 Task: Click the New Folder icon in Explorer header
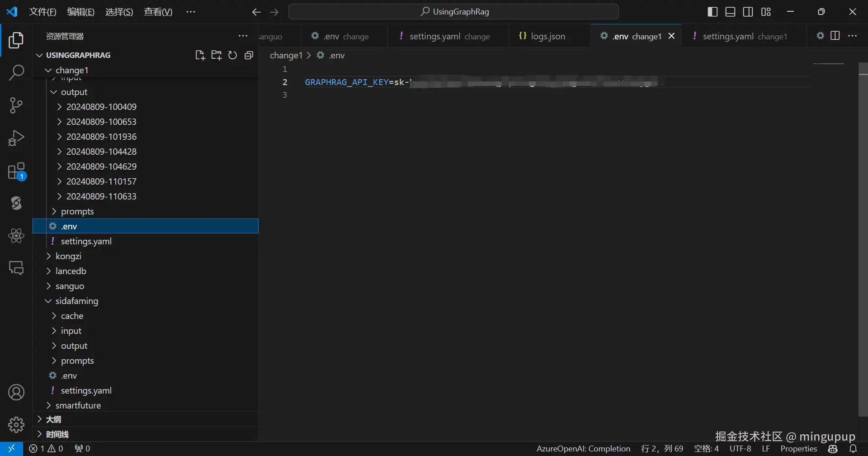click(x=217, y=55)
